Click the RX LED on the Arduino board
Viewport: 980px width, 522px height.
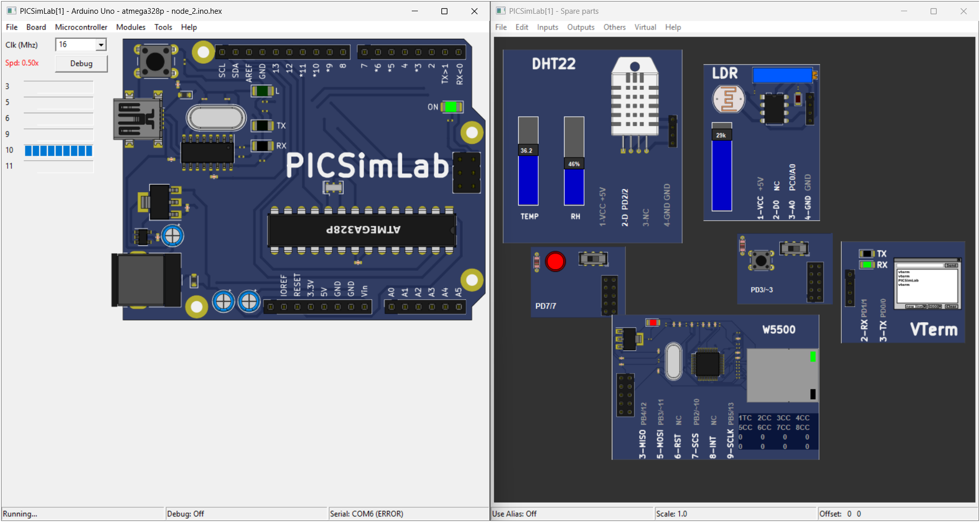click(x=262, y=146)
